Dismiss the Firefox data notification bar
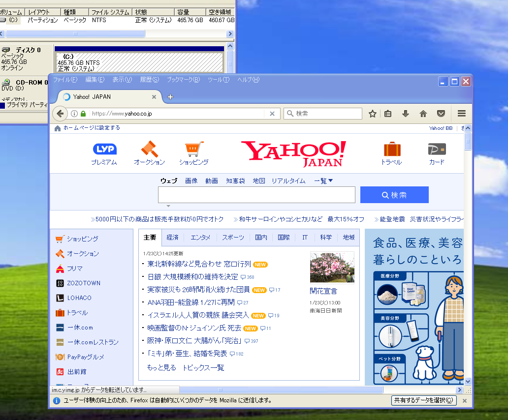Image resolution: width=508 pixels, height=420 pixels. click(465, 401)
